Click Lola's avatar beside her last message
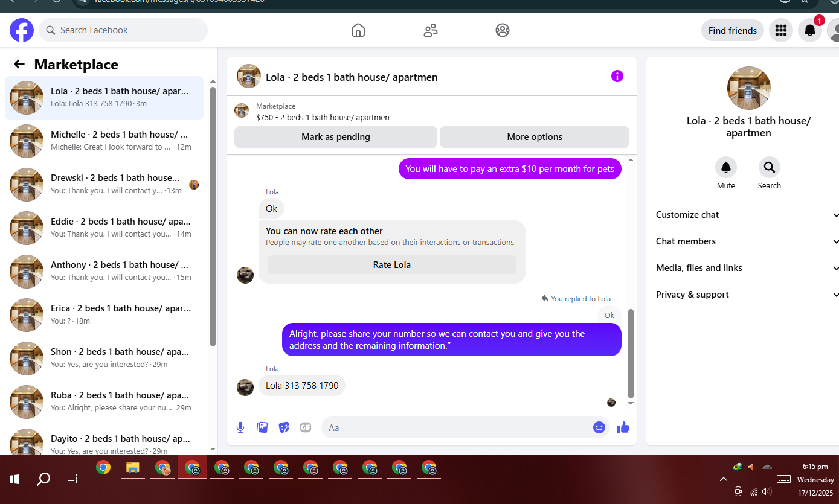This screenshot has height=504, width=839. point(245,388)
